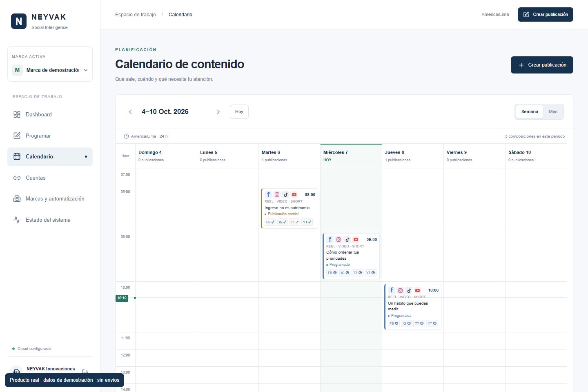
Task: Switch to Mes view
Action: click(553, 111)
